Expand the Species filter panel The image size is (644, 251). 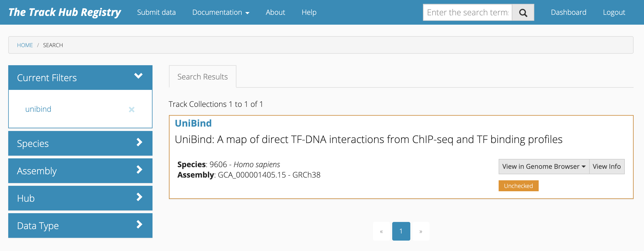click(139, 142)
